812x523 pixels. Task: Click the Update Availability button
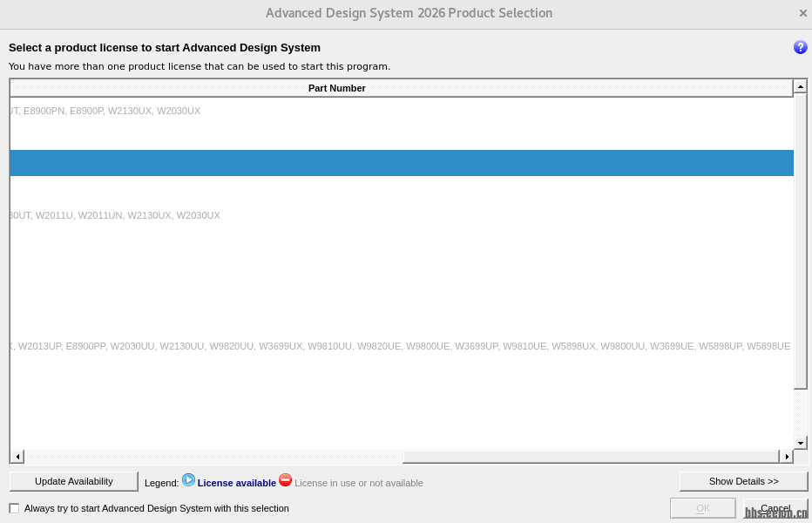74,481
